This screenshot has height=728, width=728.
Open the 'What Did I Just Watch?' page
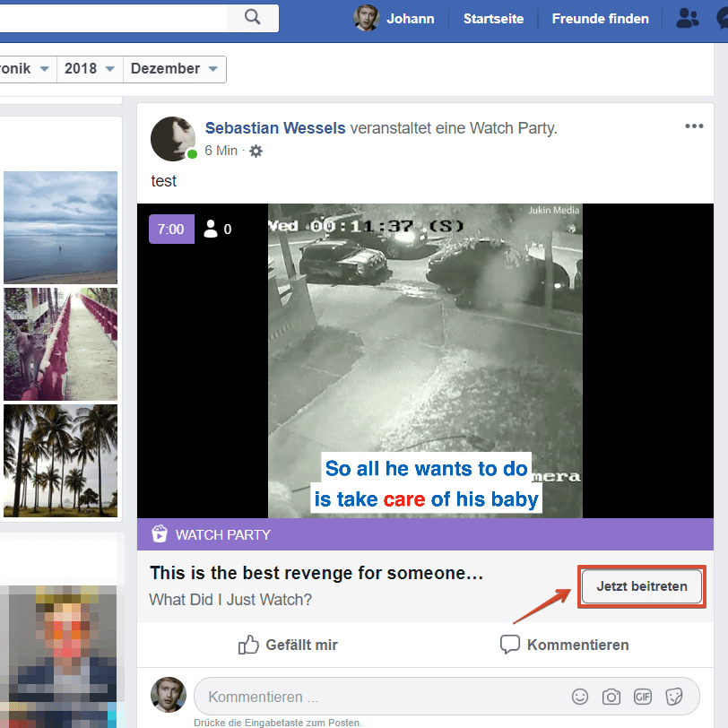tap(230, 600)
